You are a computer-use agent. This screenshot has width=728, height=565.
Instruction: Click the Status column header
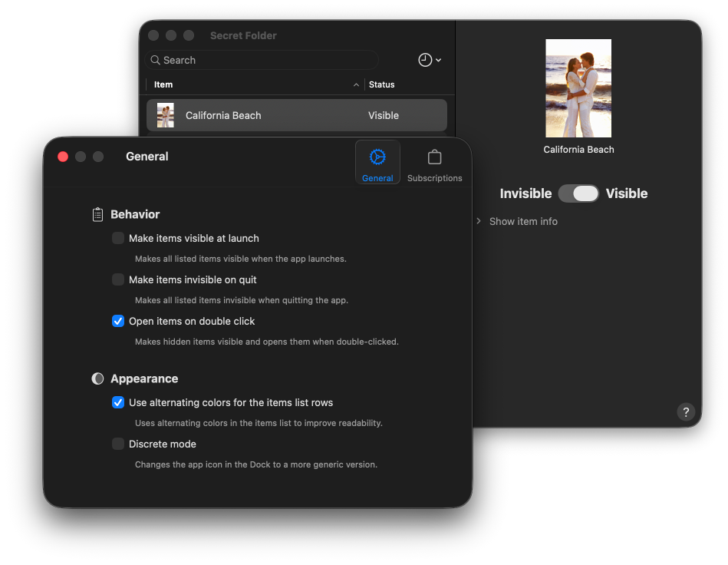click(x=382, y=84)
